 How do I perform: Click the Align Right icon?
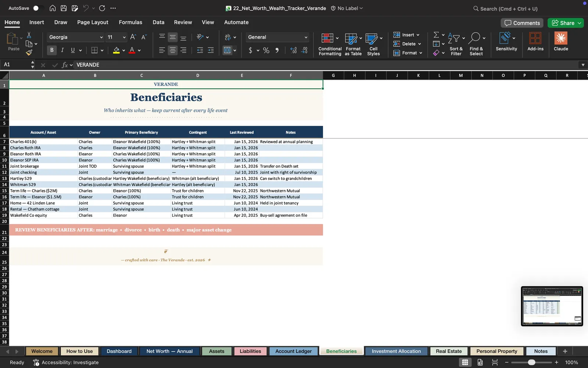[183, 50]
